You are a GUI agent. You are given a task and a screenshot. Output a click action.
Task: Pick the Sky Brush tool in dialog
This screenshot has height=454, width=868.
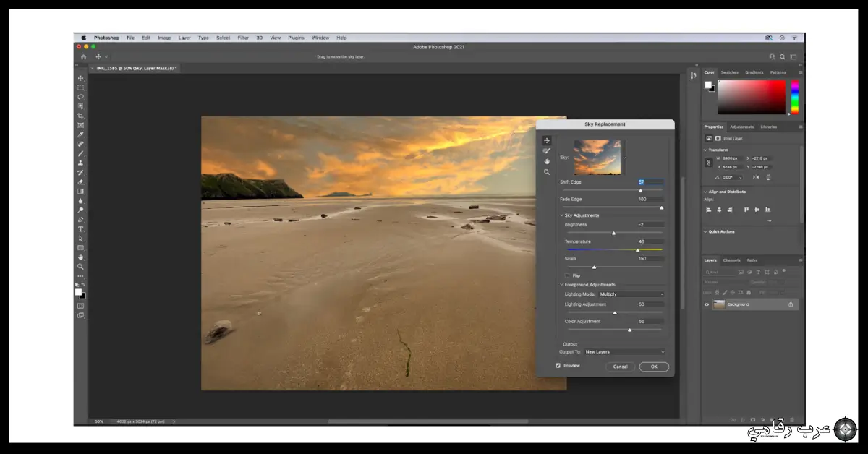[547, 151]
